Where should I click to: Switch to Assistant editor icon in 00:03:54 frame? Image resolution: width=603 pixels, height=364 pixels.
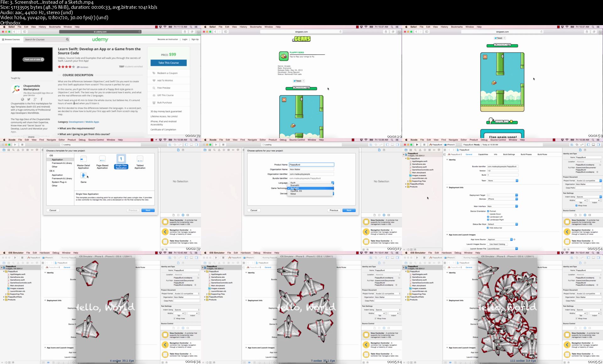pyautogui.click(x=577, y=145)
